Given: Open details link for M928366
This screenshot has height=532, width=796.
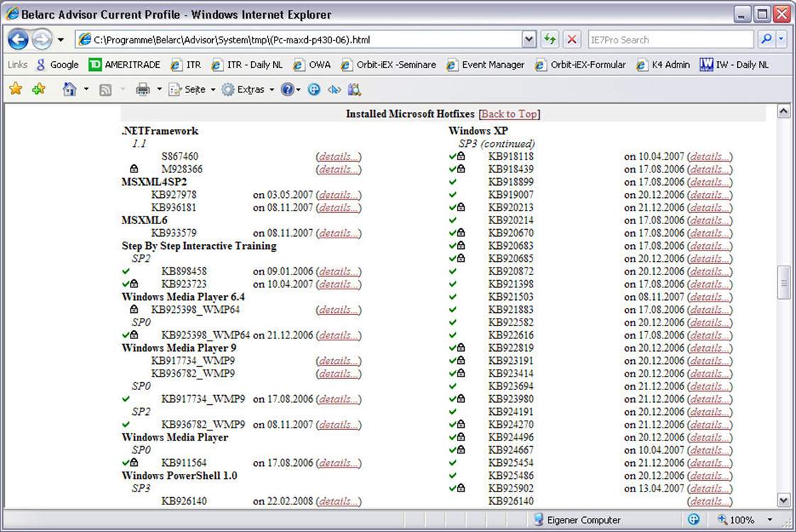Looking at the screenshot, I should [x=338, y=169].
